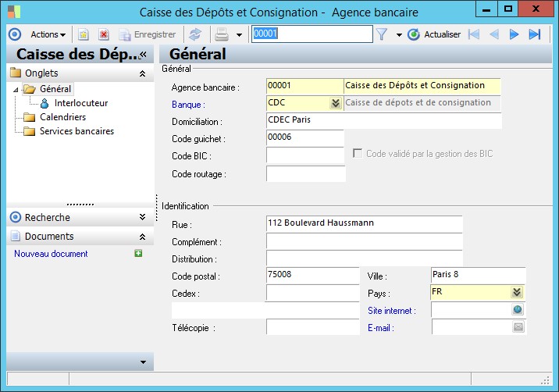Screen dimensions: 559x392
Task: Click the Services bancaires folder icon
Action: [x=29, y=132]
